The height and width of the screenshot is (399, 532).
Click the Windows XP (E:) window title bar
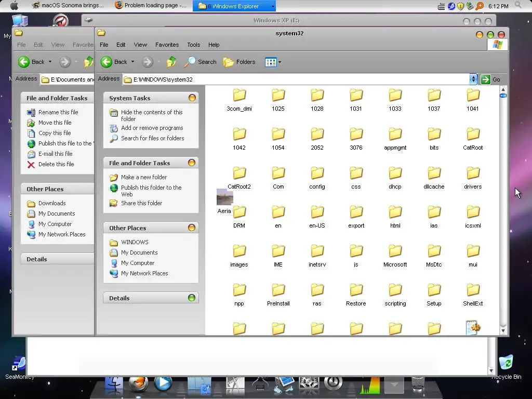pos(276,20)
